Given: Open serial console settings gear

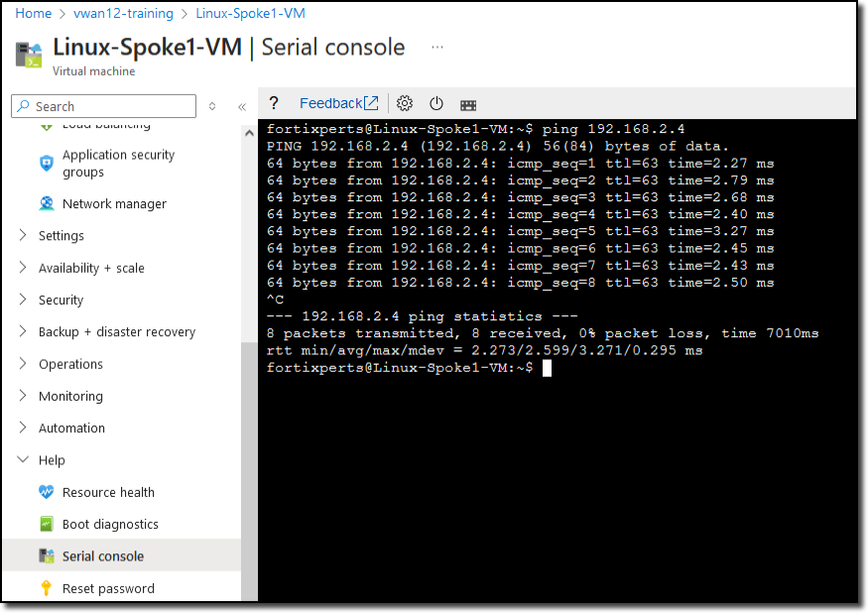Looking at the screenshot, I should pyautogui.click(x=405, y=103).
